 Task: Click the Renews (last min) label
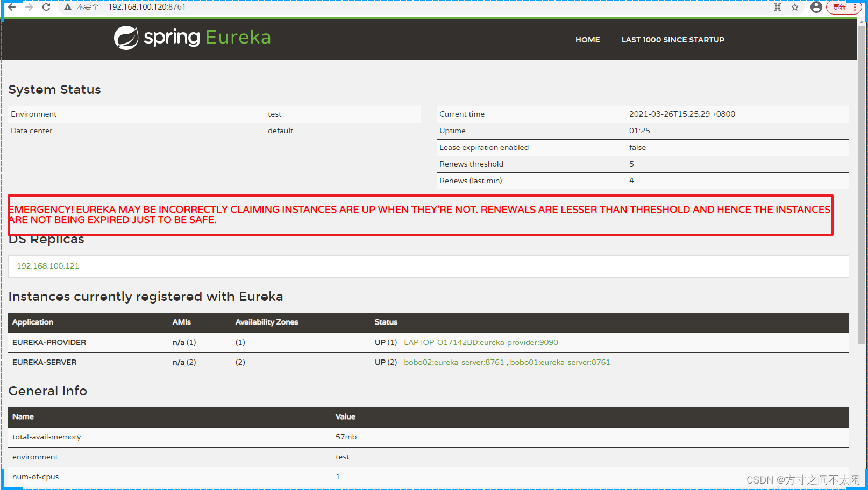(471, 181)
